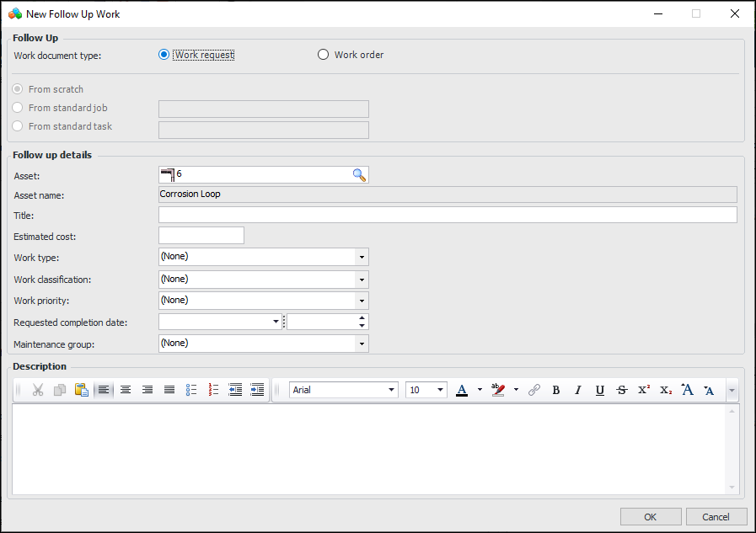
Task: Toggle strikethrough text formatting
Action: (621, 390)
